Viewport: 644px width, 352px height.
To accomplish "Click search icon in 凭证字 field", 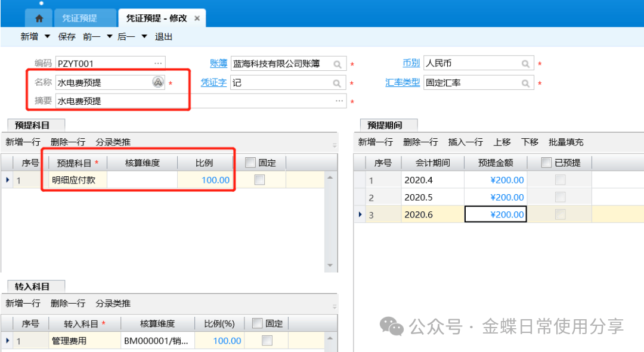I will coord(338,83).
